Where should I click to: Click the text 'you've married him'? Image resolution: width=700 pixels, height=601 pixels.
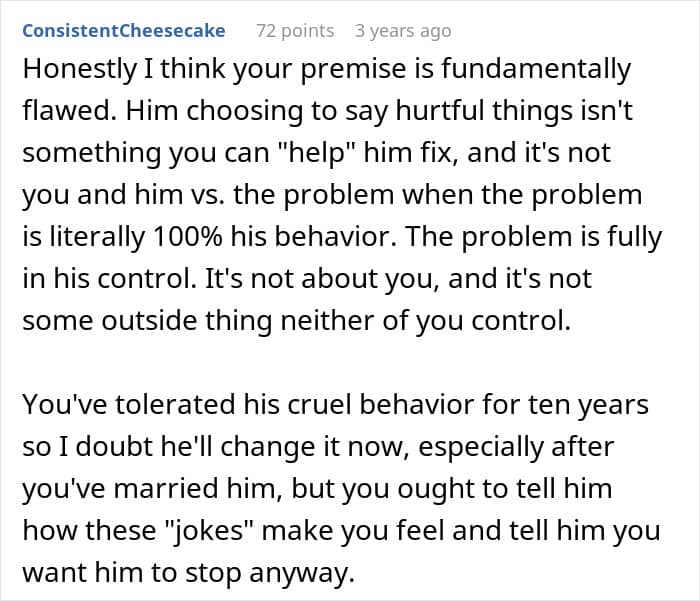pyautogui.click(x=152, y=489)
